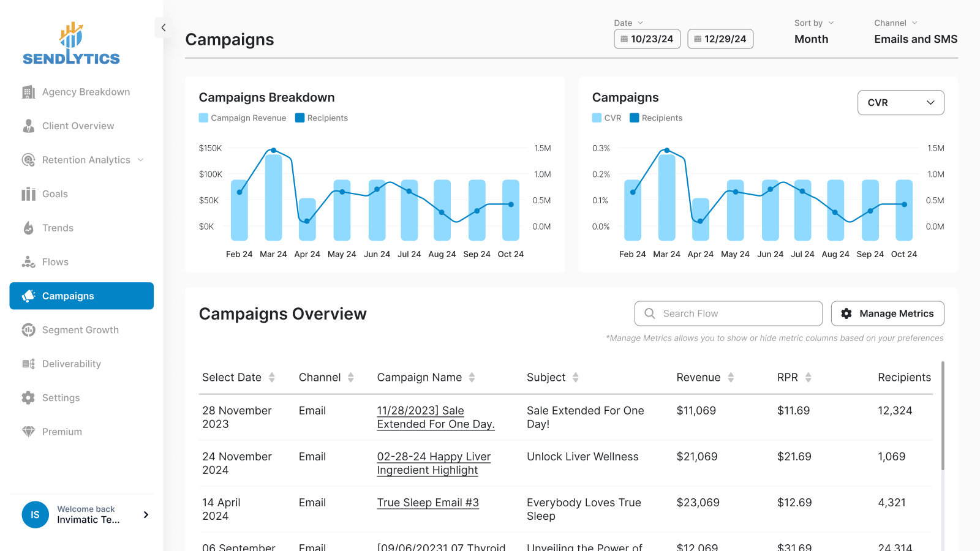Open Premium via the diamond icon
Viewport: 980px width, 551px height.
click(x=28, y=432)
